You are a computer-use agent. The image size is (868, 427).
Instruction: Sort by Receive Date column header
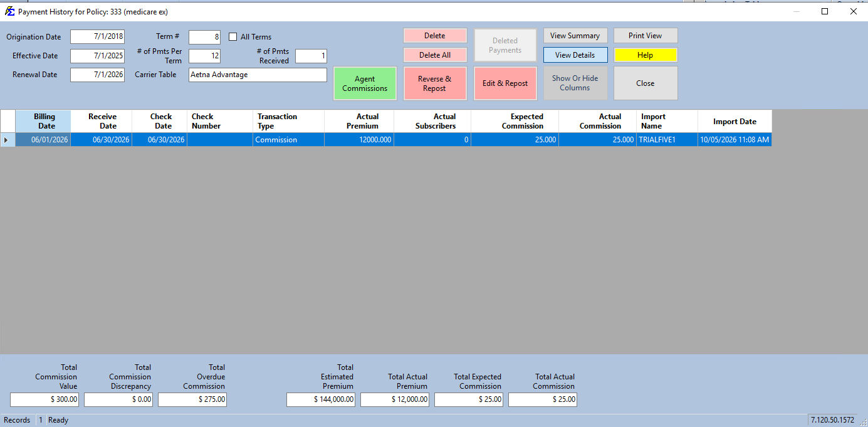(102, 122)
